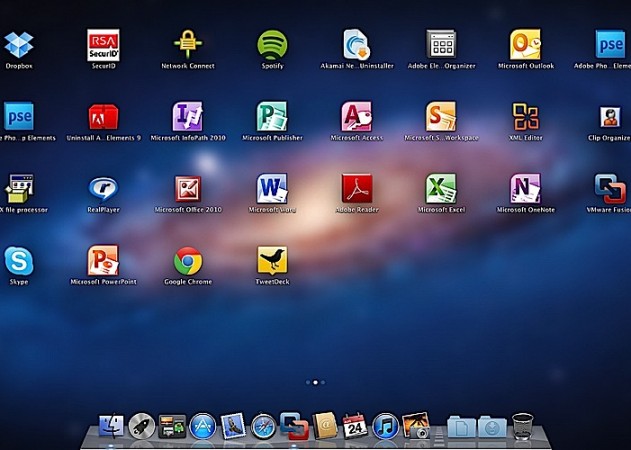The height and width of the screenshot is (450, 631).
Task: Open the Spotify app
Action: [x=272, y=44]
